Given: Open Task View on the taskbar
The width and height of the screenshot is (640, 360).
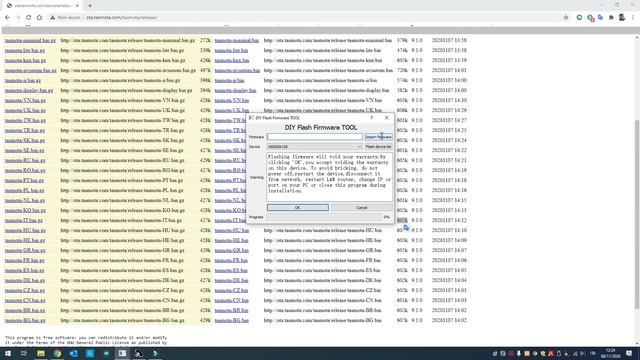Looking at the screenshot, I should pos(24,353).
